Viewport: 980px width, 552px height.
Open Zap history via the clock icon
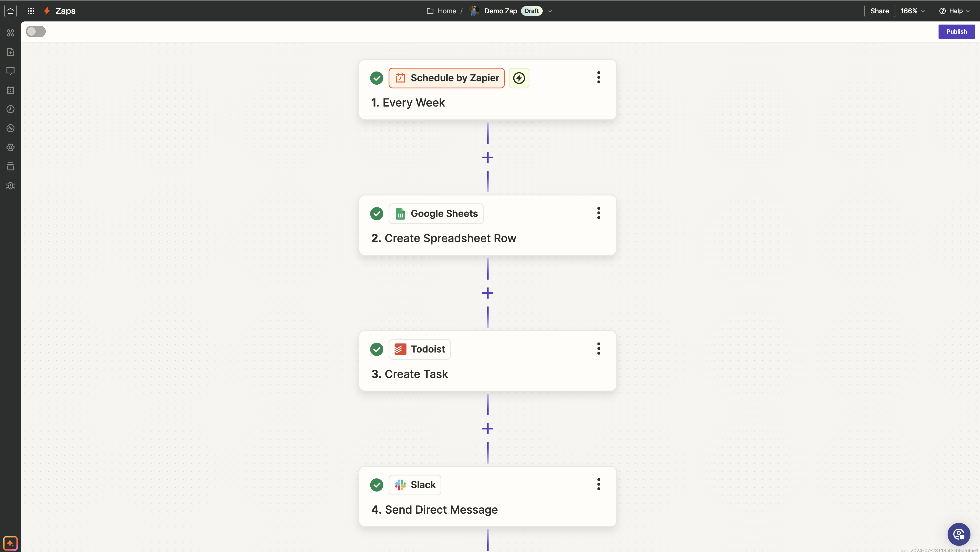point(10,109)
